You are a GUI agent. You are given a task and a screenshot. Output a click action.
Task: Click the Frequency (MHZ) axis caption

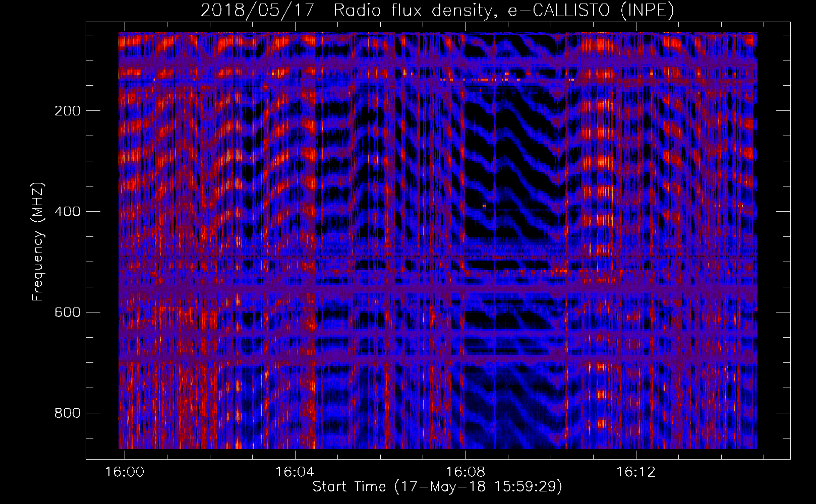pyautogui.click(x=38, y=241)
